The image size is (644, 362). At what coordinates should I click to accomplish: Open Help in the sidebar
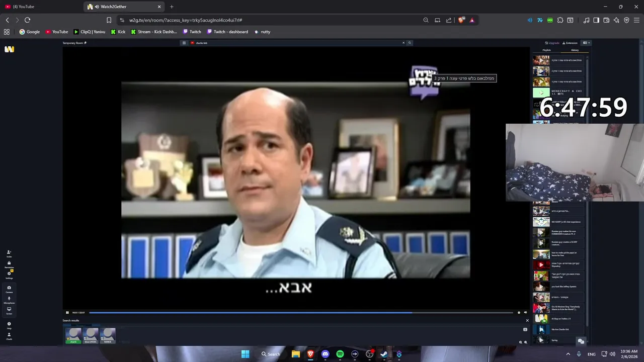[9, 325]
